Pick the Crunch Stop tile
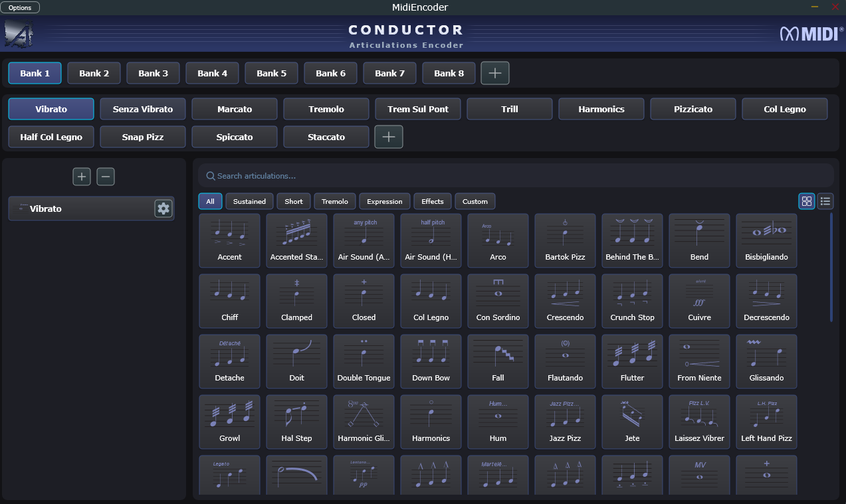This screenshot has width=846, height=504. click(x=632, y=301)
